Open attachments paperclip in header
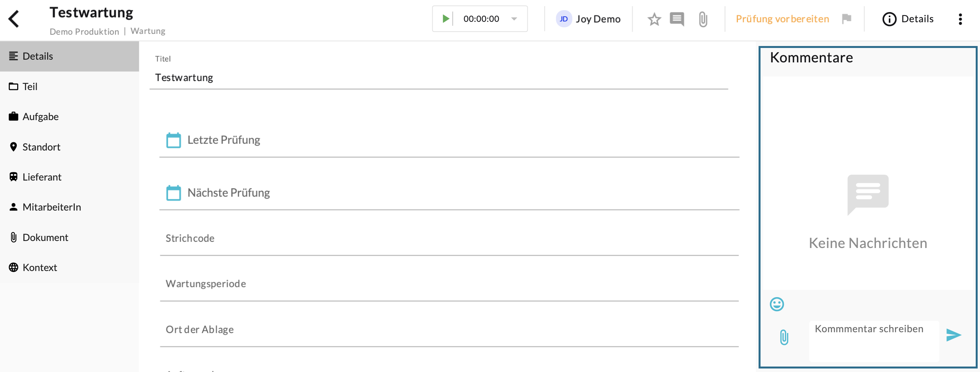980x372 pixels. coord(702,19)
